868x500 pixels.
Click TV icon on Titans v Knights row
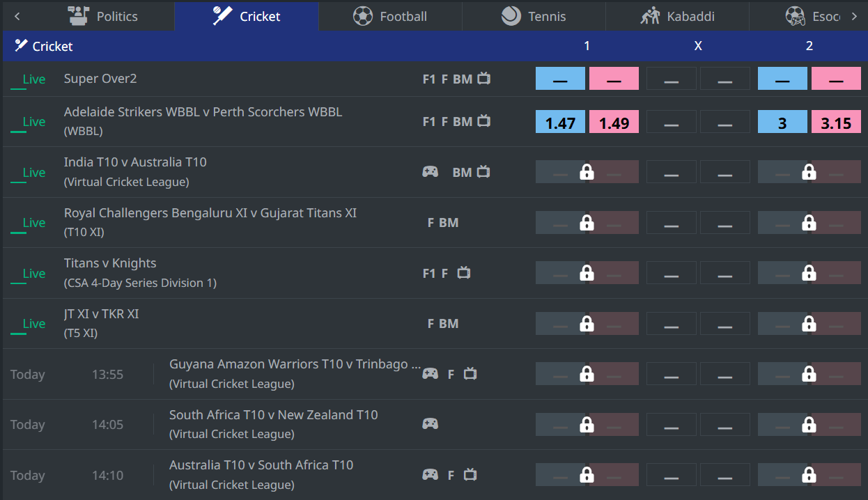[464, 273]
